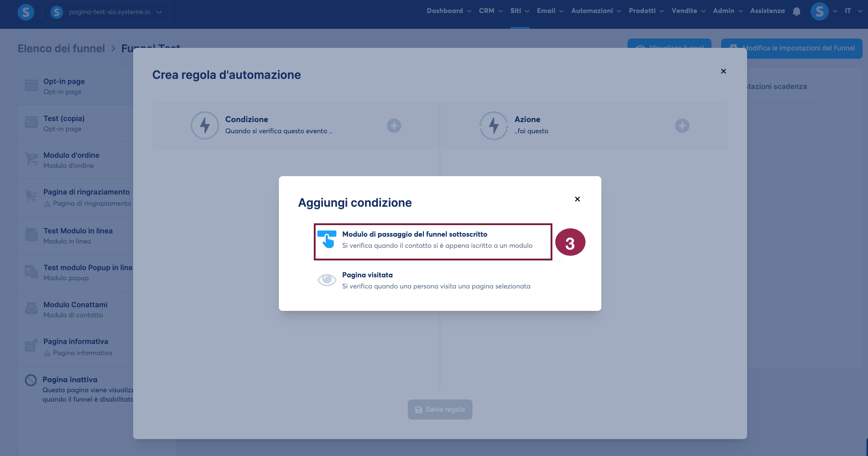Close the Aggiungi condizione dialog
Image resolution: width=868 pixels, height=456 pixels.
577,199
